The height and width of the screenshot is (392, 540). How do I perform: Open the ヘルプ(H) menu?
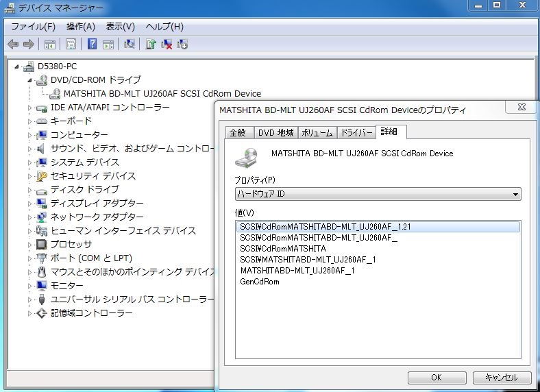point(164,27)
